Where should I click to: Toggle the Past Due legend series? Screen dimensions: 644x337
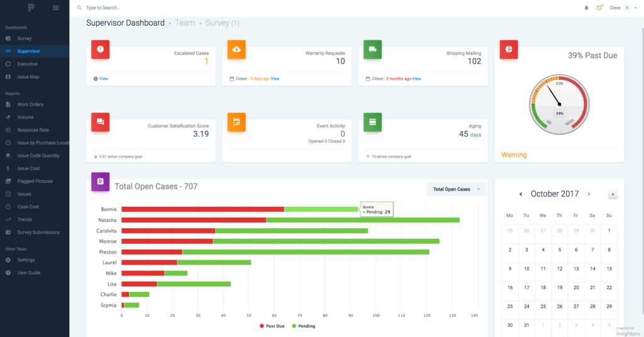[x=272, y=326]
